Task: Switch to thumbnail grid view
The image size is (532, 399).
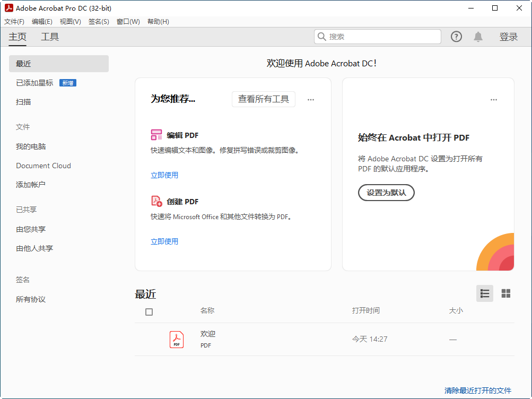Action: [x=506, y=293]
